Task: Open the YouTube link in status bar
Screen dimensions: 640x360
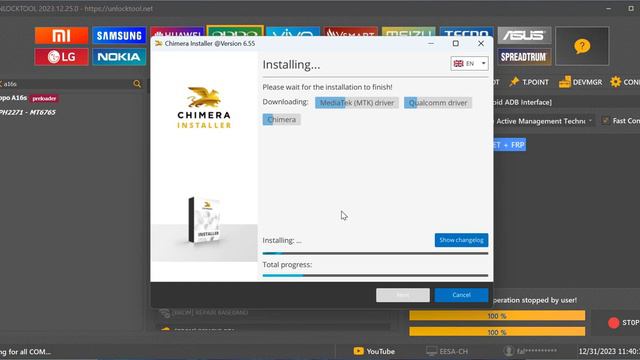Action: click(x=374, y=351)
